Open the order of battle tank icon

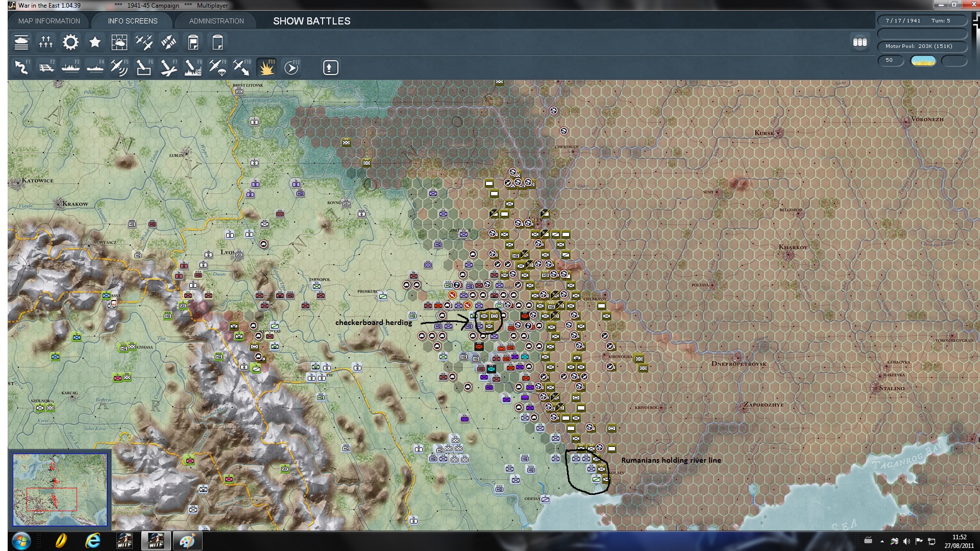coord(21,42)
